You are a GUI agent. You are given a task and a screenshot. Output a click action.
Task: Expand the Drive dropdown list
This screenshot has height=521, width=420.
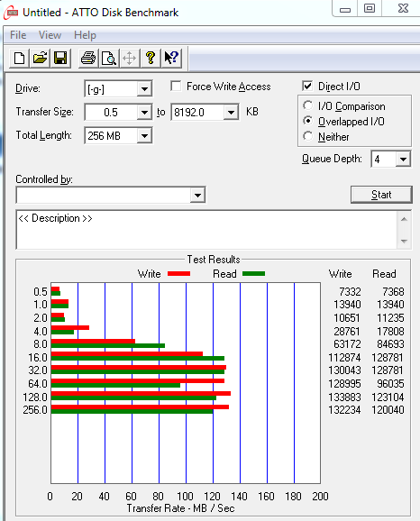[x=144, y=88]
